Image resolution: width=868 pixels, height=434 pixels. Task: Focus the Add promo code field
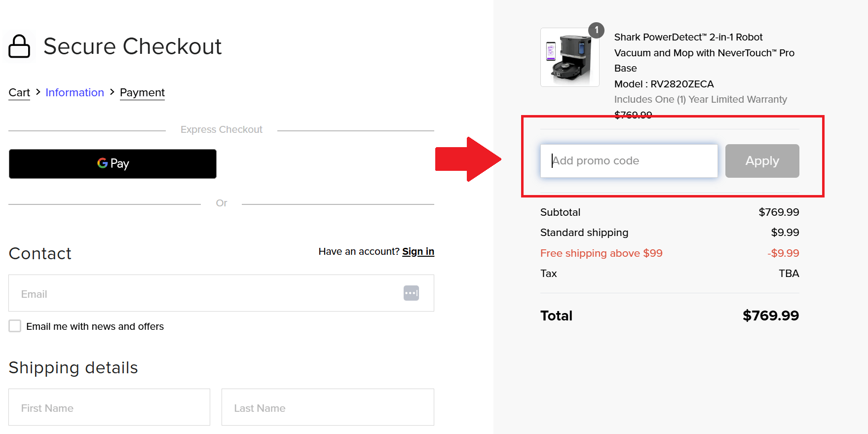(629, 161)
